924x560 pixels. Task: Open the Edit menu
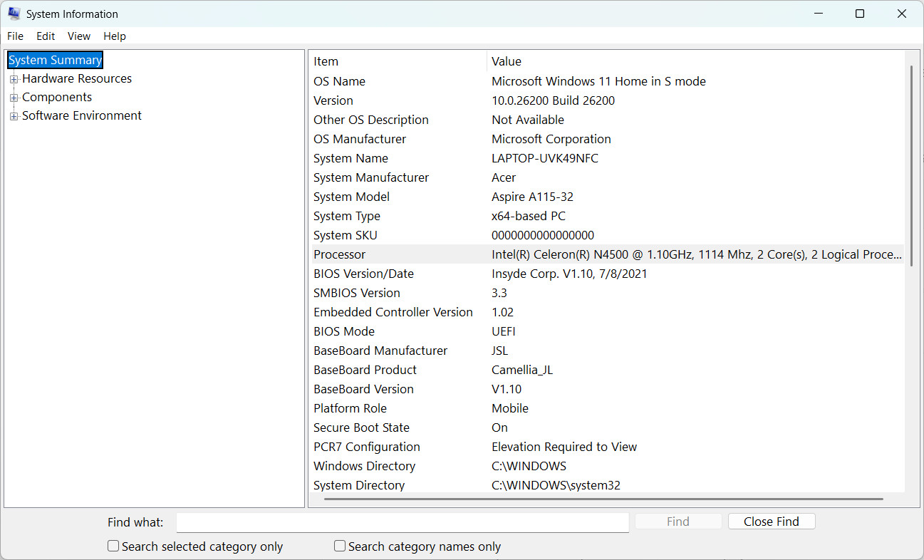(46, 36)
